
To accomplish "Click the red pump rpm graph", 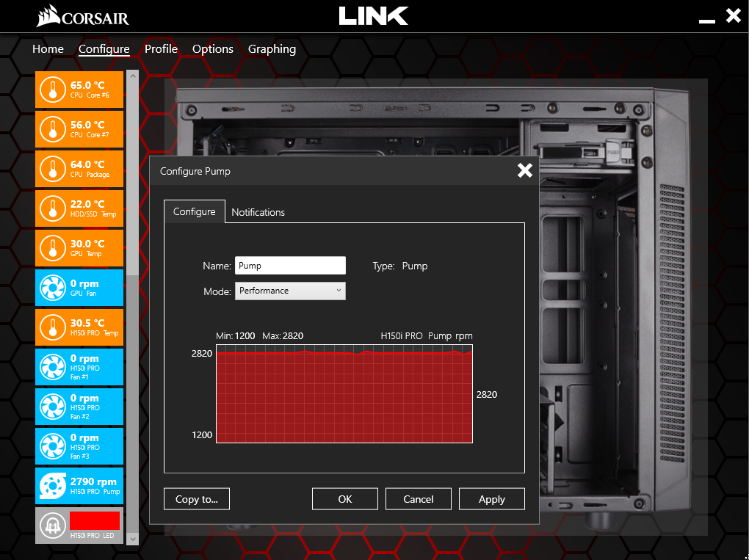I will pos(344,394).
